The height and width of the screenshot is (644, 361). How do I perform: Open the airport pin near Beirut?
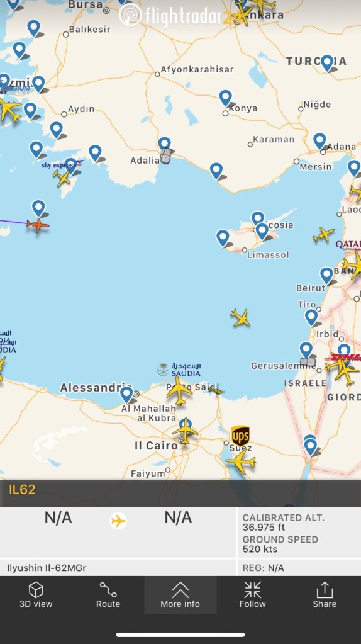point(326,276)
